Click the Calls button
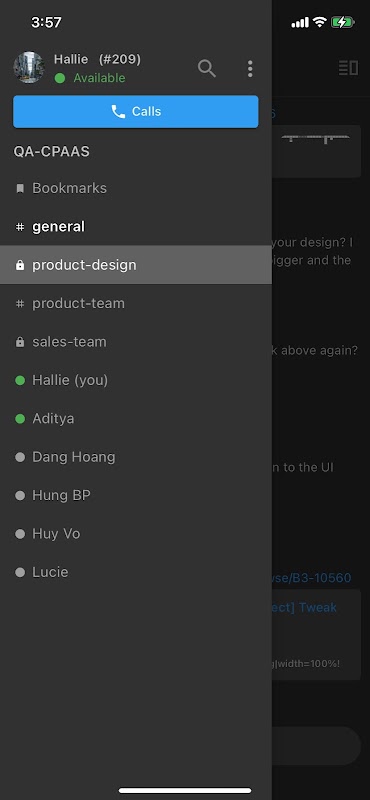 136,111
